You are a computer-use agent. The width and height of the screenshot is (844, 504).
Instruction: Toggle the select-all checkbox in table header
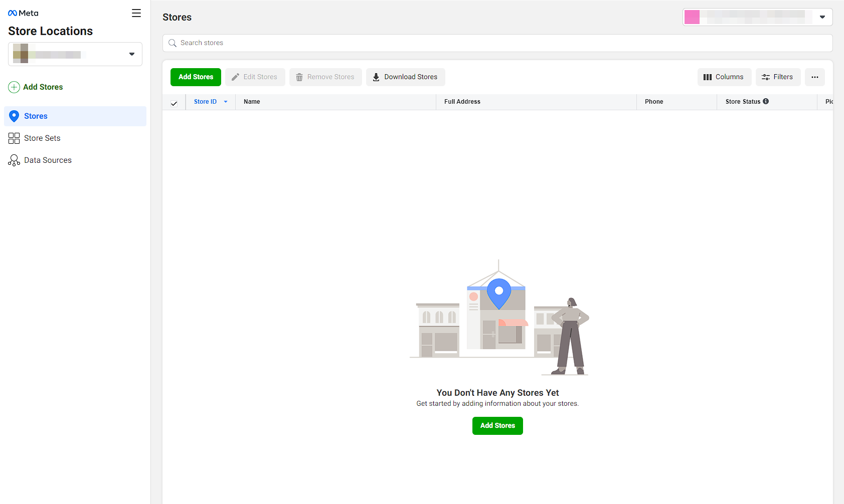tap(174, 103)
